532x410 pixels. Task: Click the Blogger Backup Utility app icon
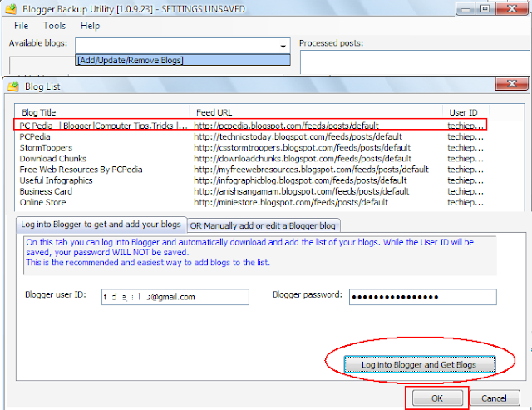11,9
